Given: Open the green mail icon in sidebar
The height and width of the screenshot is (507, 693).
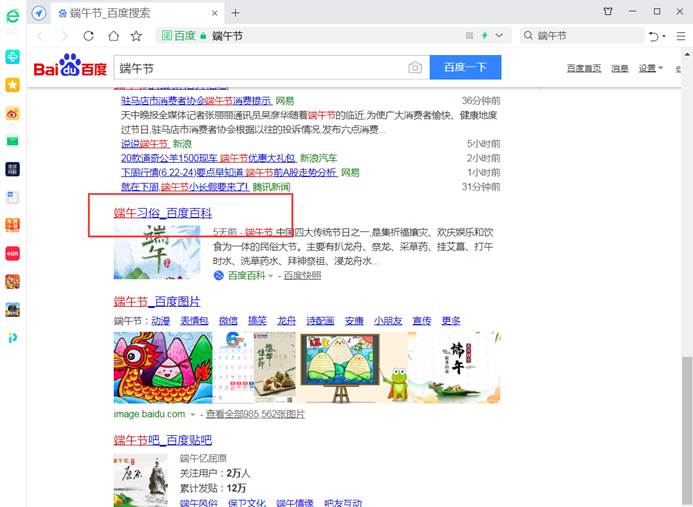Looking at the screenshot, I should pyautogui.click(x=13, y=141).
